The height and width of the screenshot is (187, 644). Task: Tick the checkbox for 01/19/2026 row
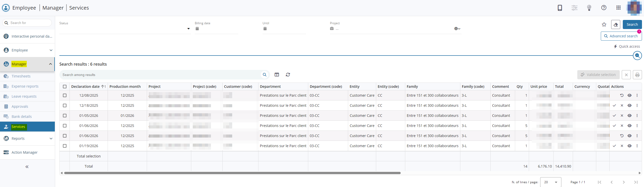click(65, 146)
